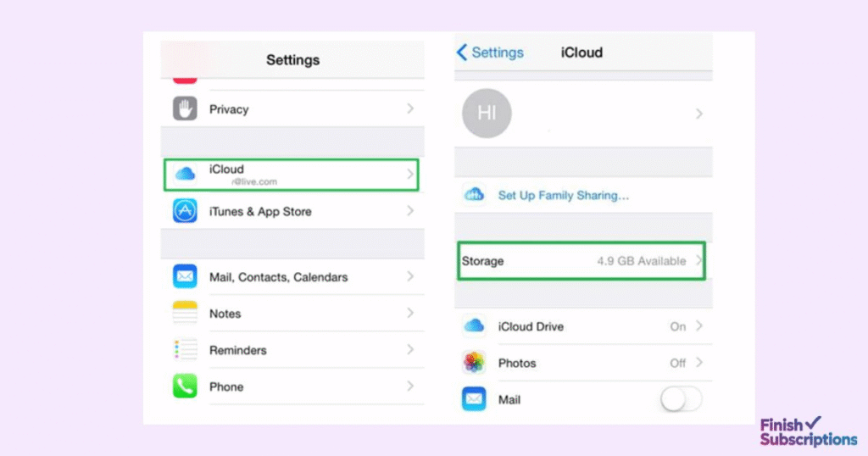Open the Phone label
The height and width of the screenshot is (456, 868).
coord(225,386)
